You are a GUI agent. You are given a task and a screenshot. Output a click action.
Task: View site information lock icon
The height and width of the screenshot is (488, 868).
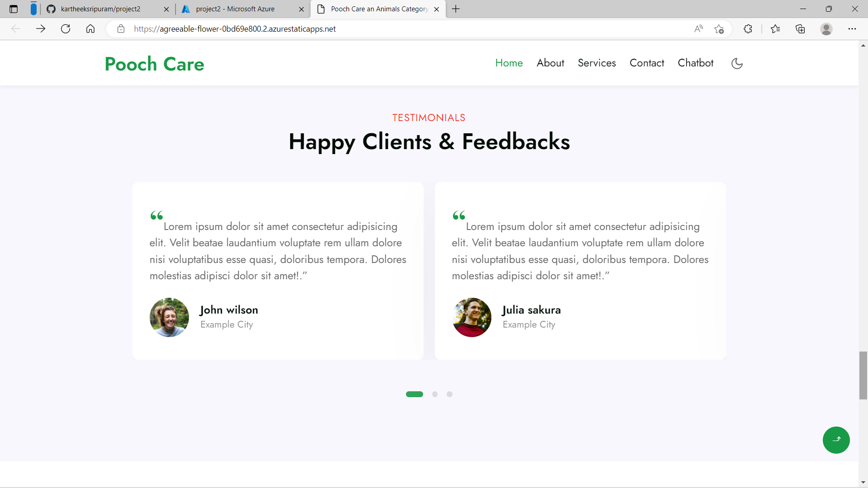(121, 29)
